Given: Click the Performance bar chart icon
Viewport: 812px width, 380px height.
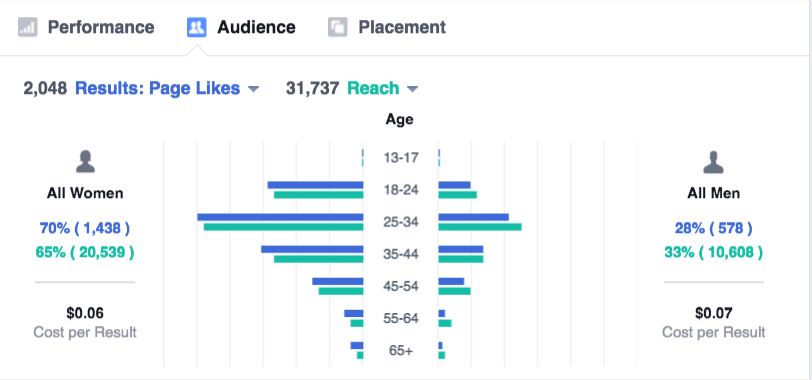Looking at the screenshot, I should [x=27, y=27].
